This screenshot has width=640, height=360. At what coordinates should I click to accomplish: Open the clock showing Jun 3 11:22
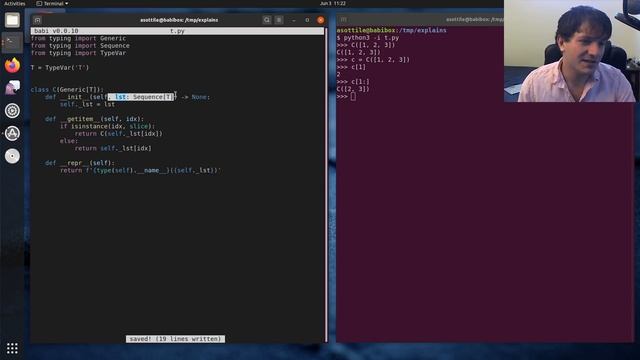point(333,3)
